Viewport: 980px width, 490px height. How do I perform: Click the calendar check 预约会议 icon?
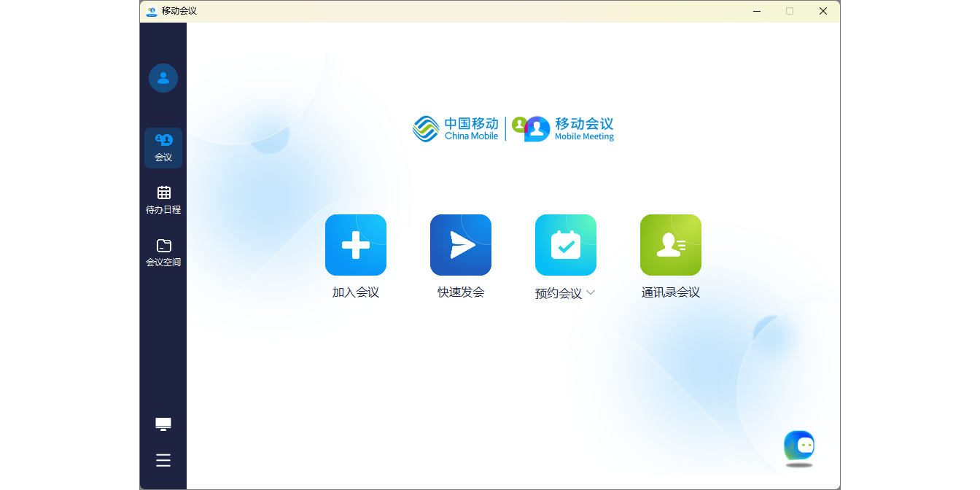click(x=566, y=245)
